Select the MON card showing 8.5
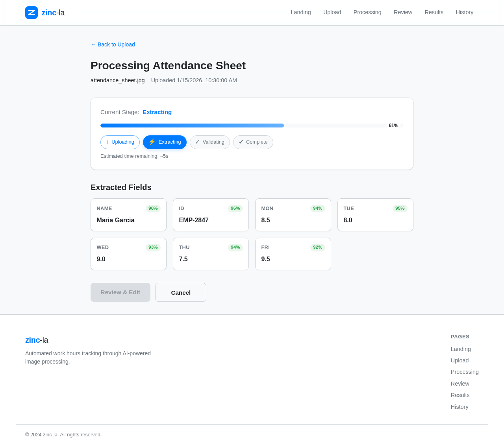 (293, 215)
